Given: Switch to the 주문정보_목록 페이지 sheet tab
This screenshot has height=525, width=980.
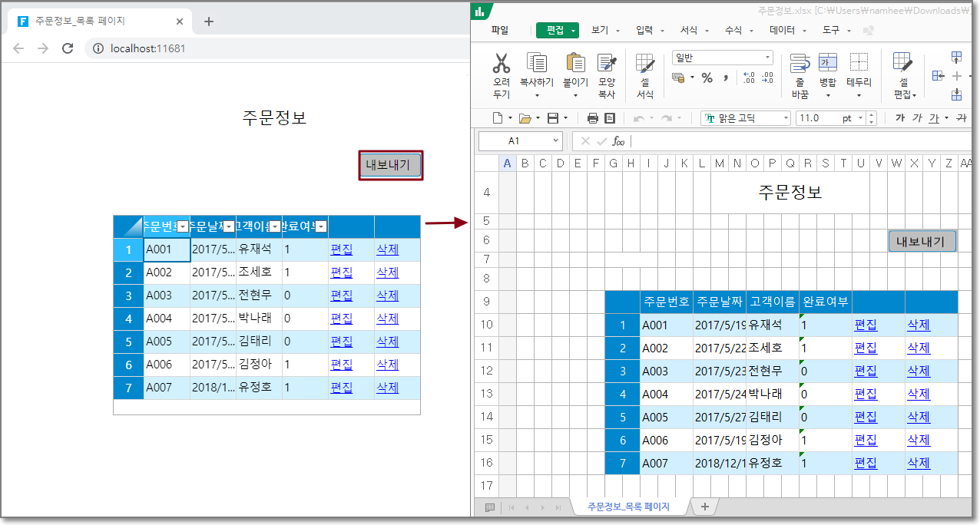Looking at the screenshot, I should pos(628,507).
